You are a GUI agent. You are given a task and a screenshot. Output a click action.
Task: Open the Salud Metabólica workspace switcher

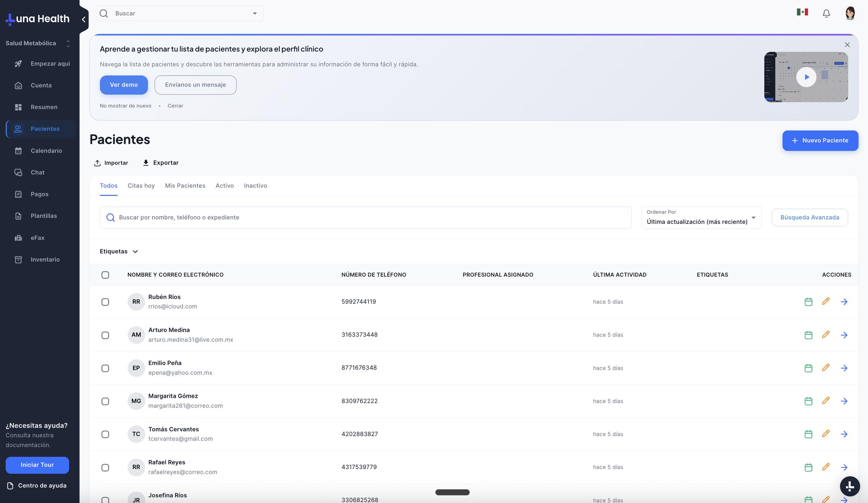[x=37, y=43]
